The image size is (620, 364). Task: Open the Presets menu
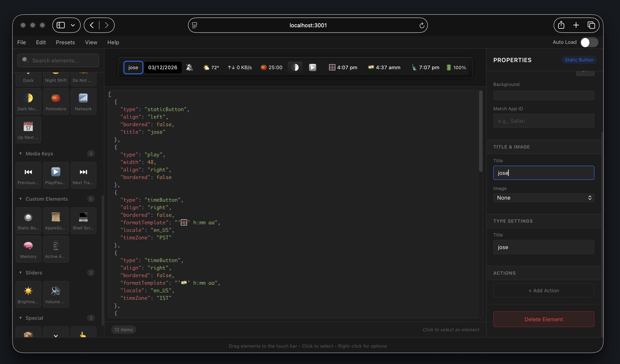tap(65, 42)
